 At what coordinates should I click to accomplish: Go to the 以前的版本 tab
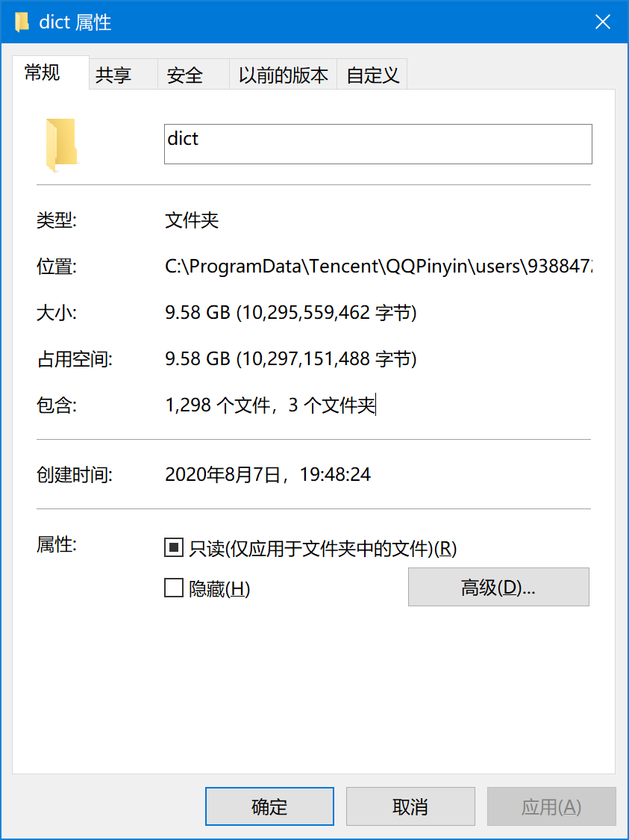[284, 75]
